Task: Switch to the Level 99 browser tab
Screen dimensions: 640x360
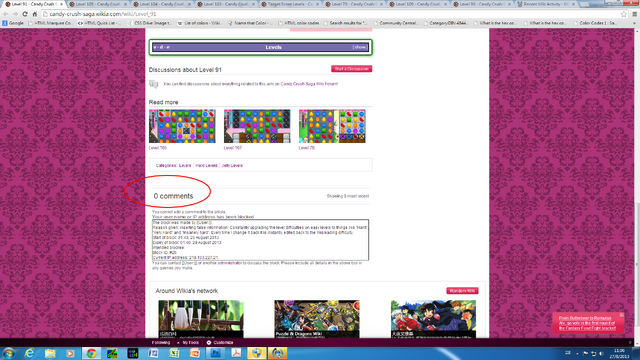Action: (482, 4)
